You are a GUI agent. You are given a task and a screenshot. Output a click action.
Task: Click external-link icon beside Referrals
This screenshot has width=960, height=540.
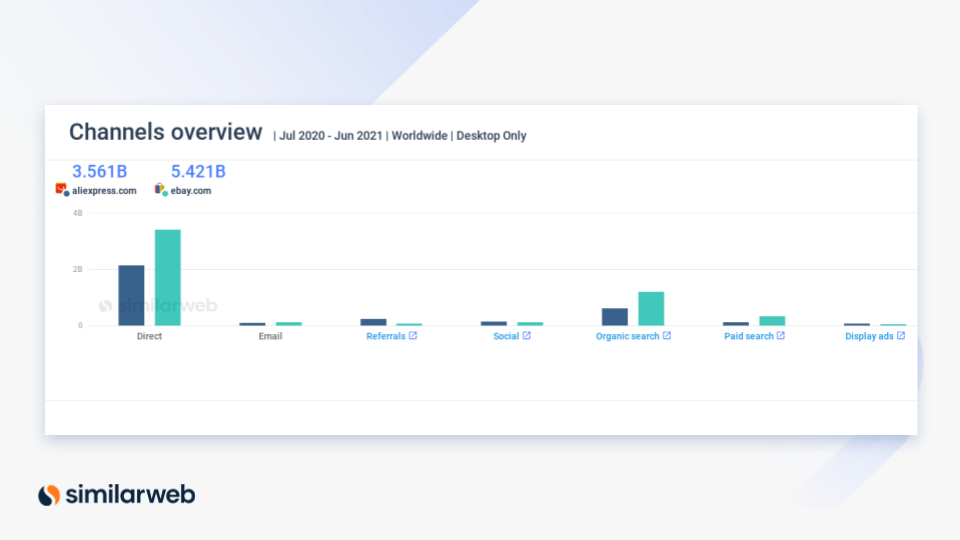click(413, 336)
